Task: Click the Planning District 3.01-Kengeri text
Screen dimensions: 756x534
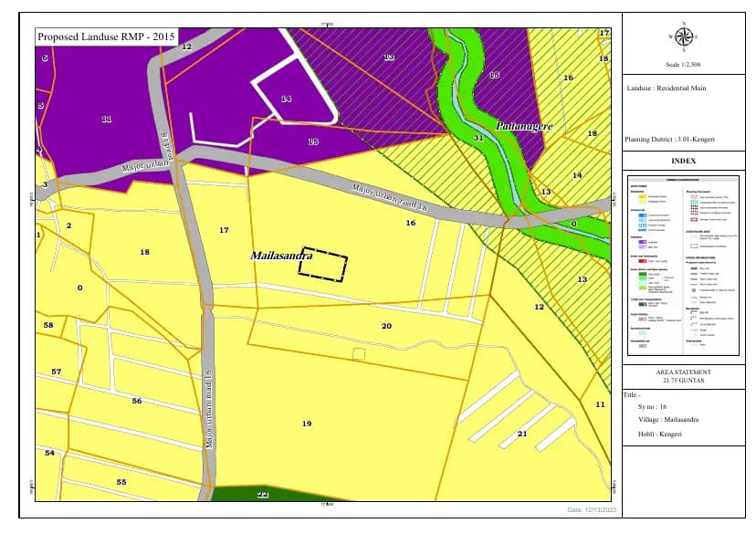Action: coord(669,140)
